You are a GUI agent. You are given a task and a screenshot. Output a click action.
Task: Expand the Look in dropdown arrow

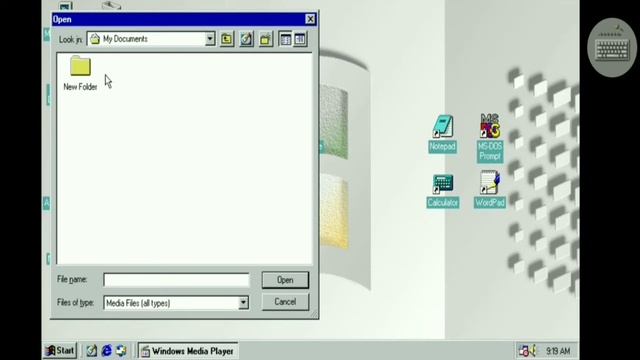point(210,39)
